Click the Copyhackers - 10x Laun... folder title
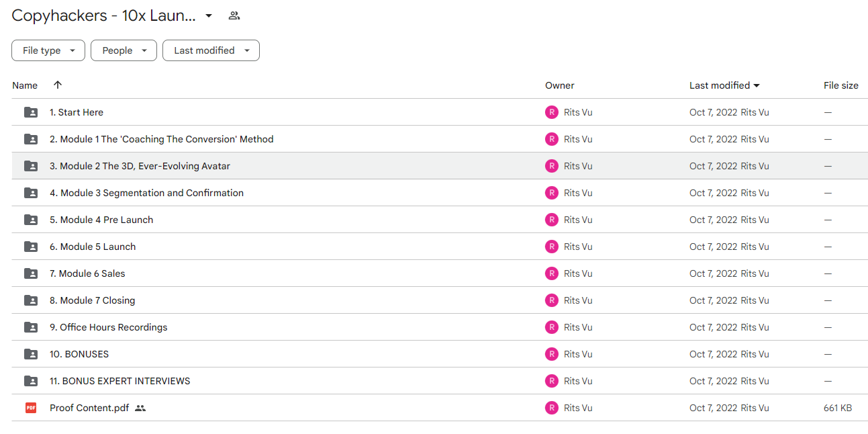868x434 pixels. [x=104, y=15]
